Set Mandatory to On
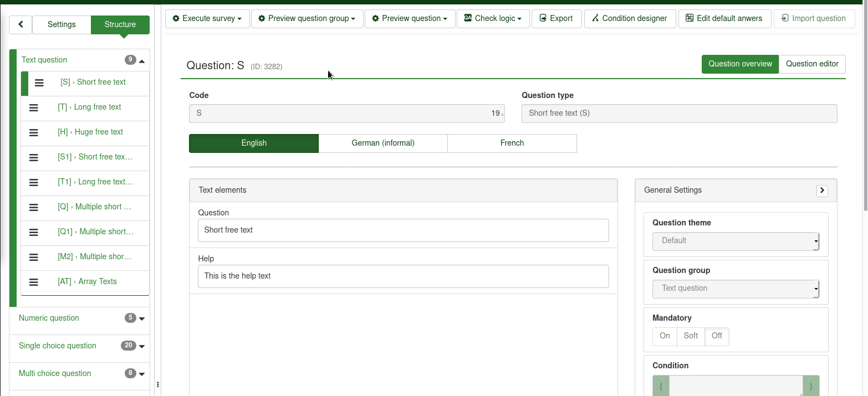This screenshot has width=868, height=396. tap(665, 336)
